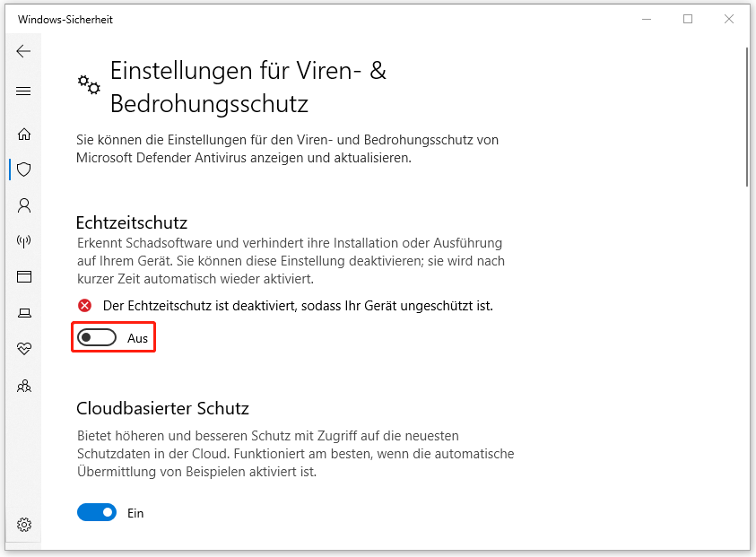Screen dimensions: 756x557
Task: Open App & browser control section
Action: [x=24, y=276]
